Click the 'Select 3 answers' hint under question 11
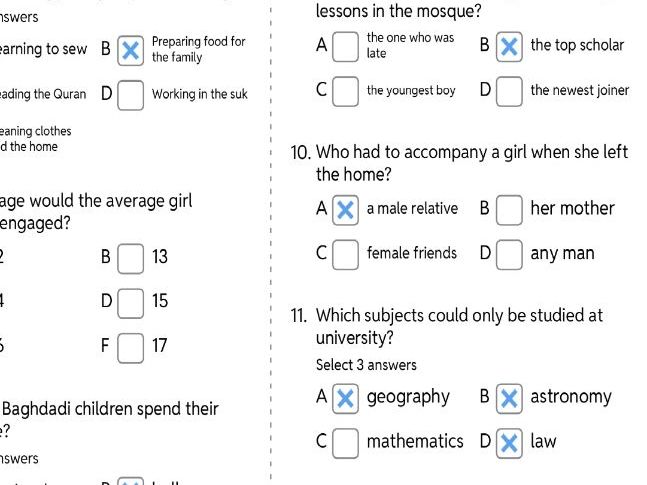 (x=366, y=365)
